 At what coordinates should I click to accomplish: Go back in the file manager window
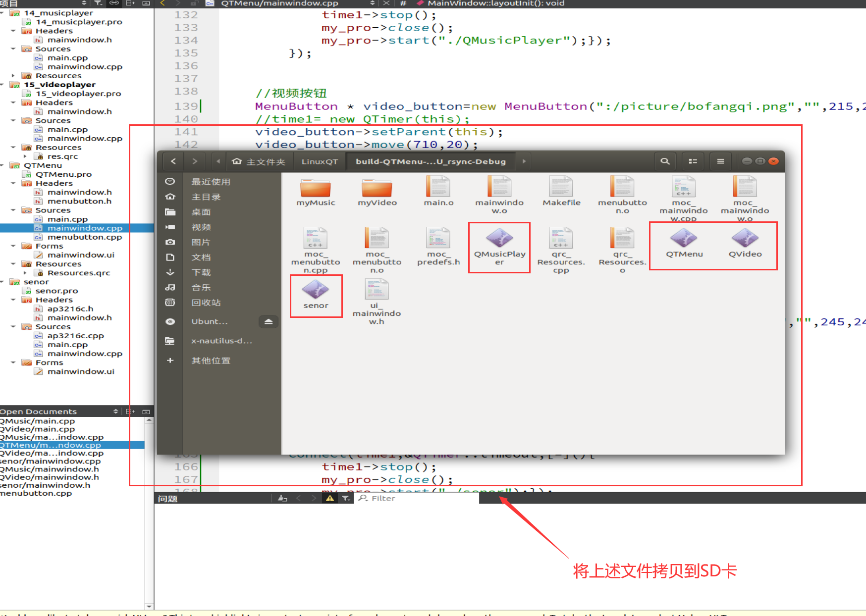[x=173, y=161]
